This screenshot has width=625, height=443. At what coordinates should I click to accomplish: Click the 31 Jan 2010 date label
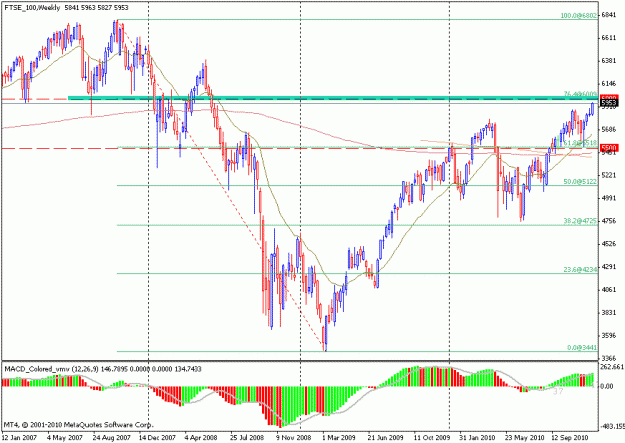pos(477,437)
